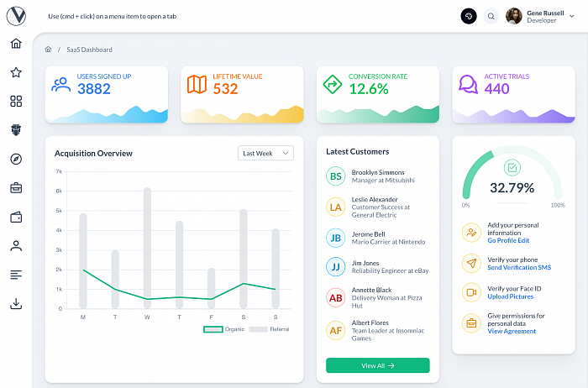588x388 pixels.
Task: Click the wallet icon in sidebar
Action: pyautogui.click(x=16, y=217)
